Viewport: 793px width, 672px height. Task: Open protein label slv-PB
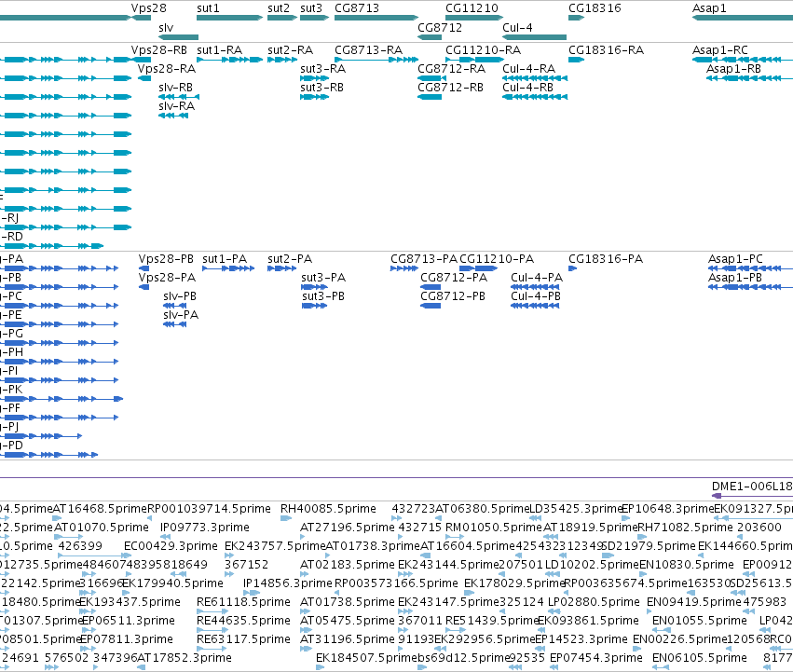coord(180,296)
